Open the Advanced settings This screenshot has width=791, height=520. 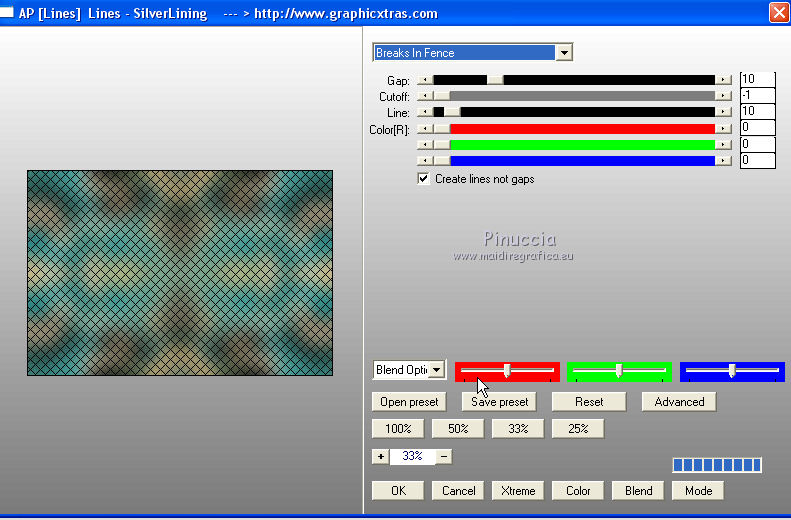[x=679, y=402]
